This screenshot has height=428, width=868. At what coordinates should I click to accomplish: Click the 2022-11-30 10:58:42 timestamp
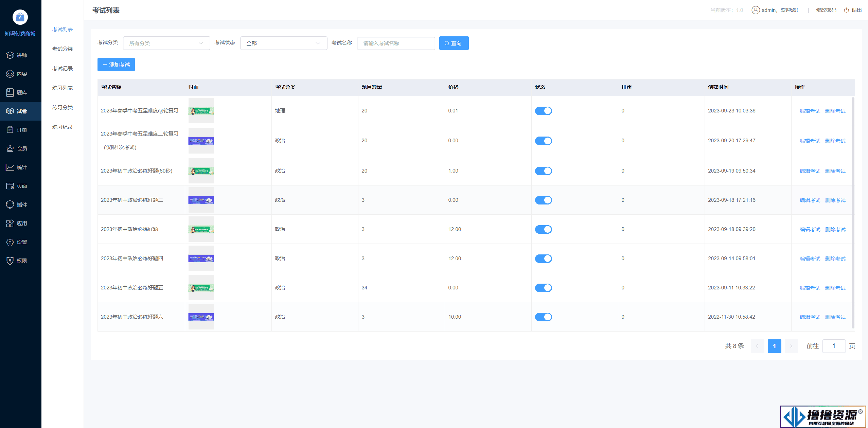click(x=731, y=317)
